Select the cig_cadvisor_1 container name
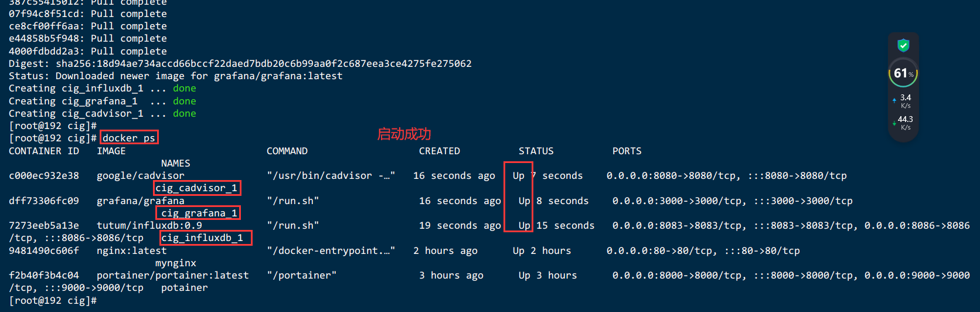Screen dimensions: 980x312 tap(197, 188)
